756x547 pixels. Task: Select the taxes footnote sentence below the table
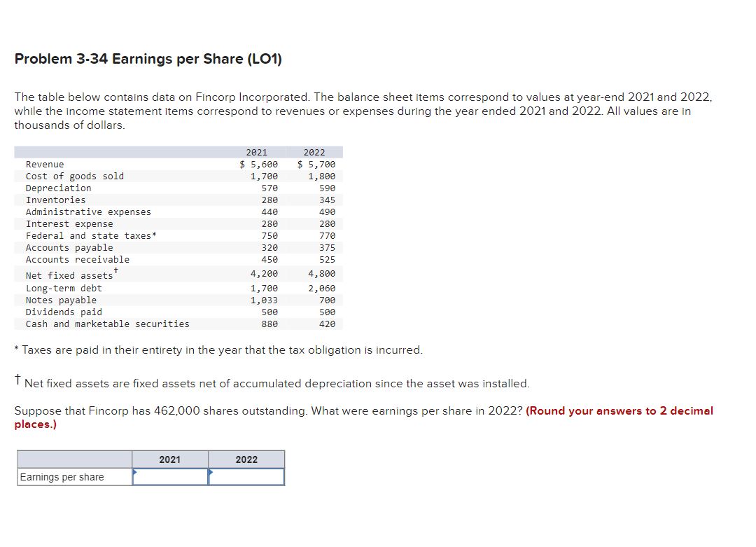pyautogui.click(x=217, y=349)
